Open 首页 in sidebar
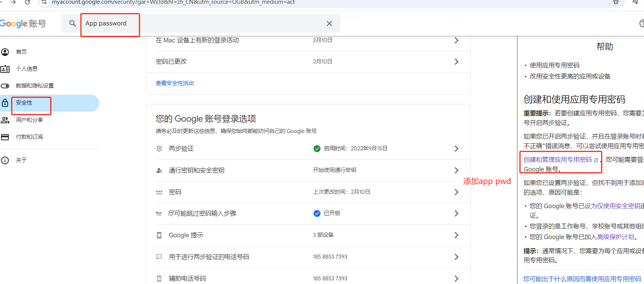 click(21, 52)
